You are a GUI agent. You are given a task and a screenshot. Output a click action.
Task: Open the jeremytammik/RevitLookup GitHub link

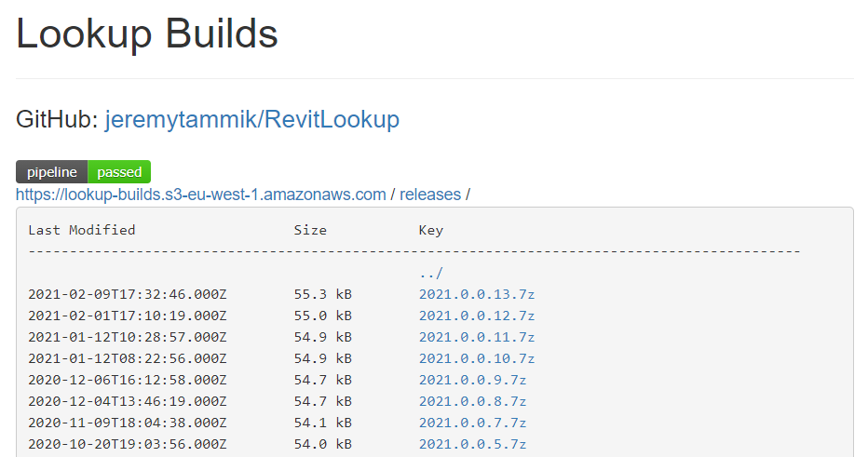tap(251, 119)
